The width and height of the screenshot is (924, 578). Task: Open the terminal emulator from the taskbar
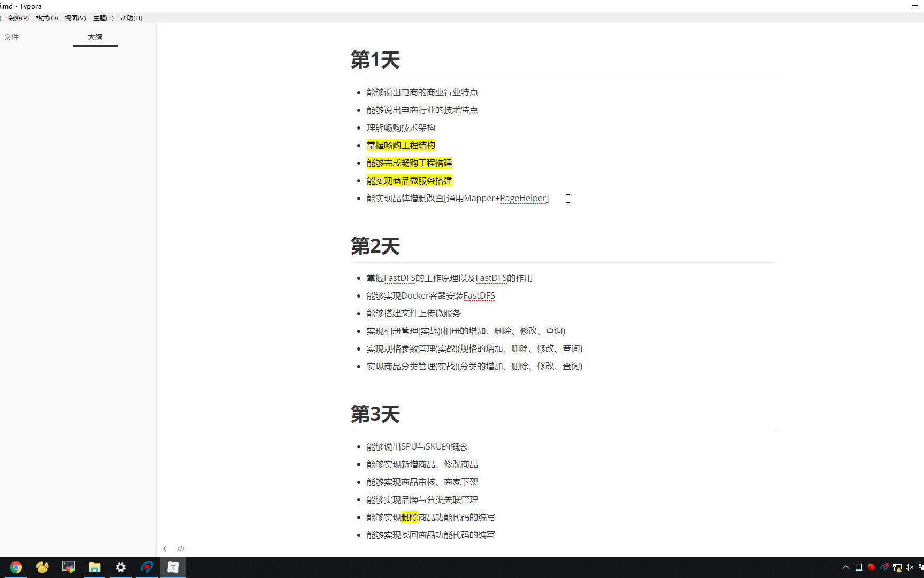point(68,567)
